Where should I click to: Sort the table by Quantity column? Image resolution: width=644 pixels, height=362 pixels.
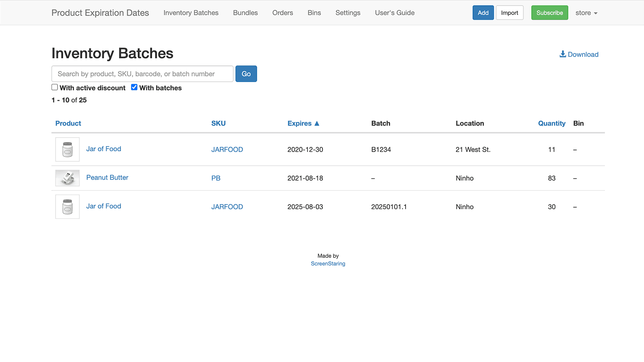tap(551, 123)
